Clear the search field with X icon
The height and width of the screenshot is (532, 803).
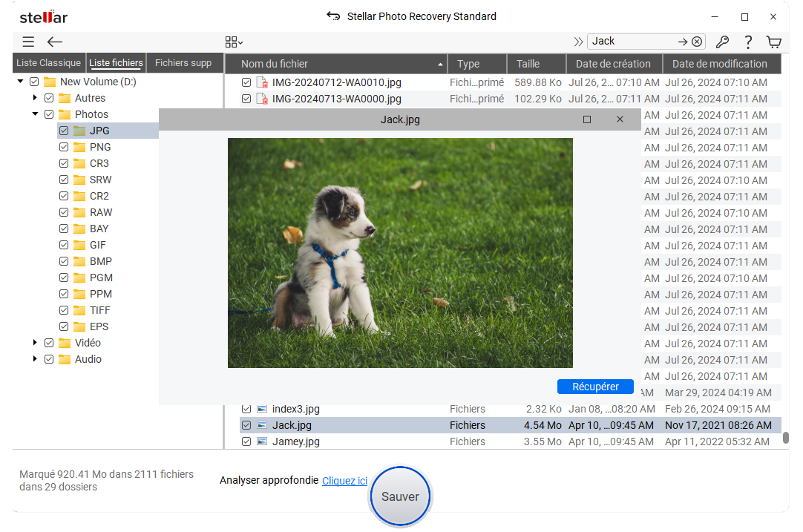point(697,42)
